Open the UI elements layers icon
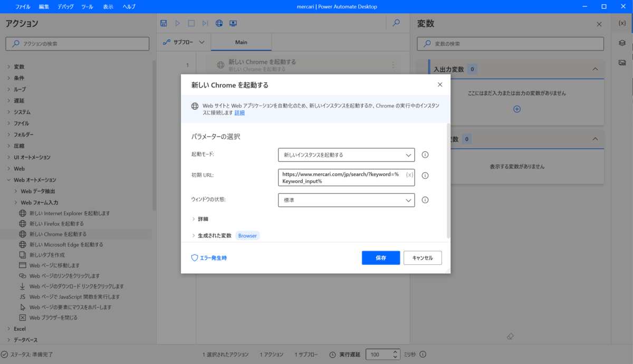 [x=622, y=43]
